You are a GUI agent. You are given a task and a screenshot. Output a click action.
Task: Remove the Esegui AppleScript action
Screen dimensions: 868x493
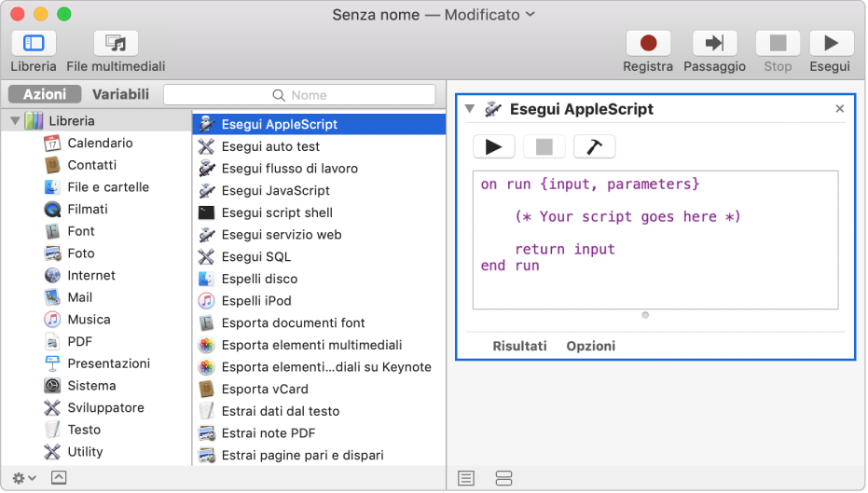tap(839, 109)
